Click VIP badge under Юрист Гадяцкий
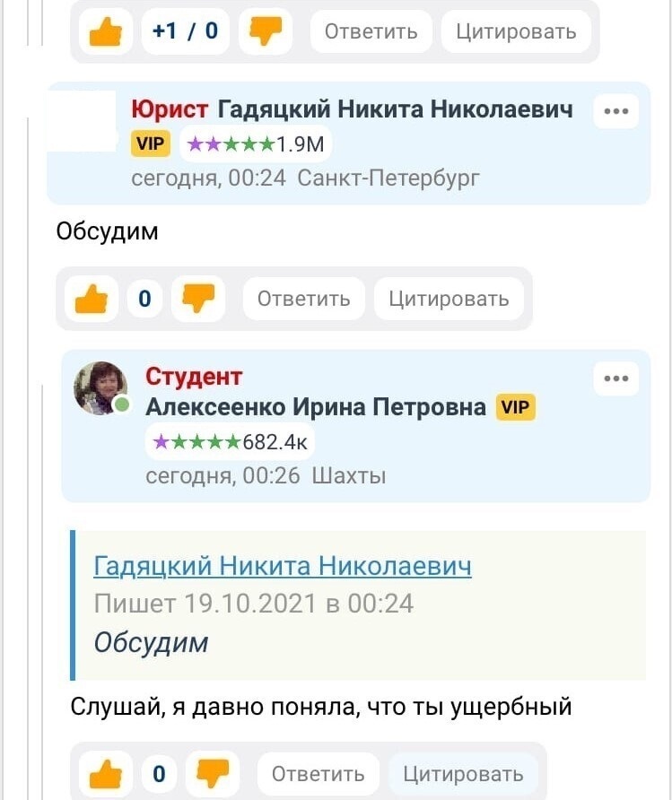The width and height of the screenshot is (672, 800). [x=151, y=143]
